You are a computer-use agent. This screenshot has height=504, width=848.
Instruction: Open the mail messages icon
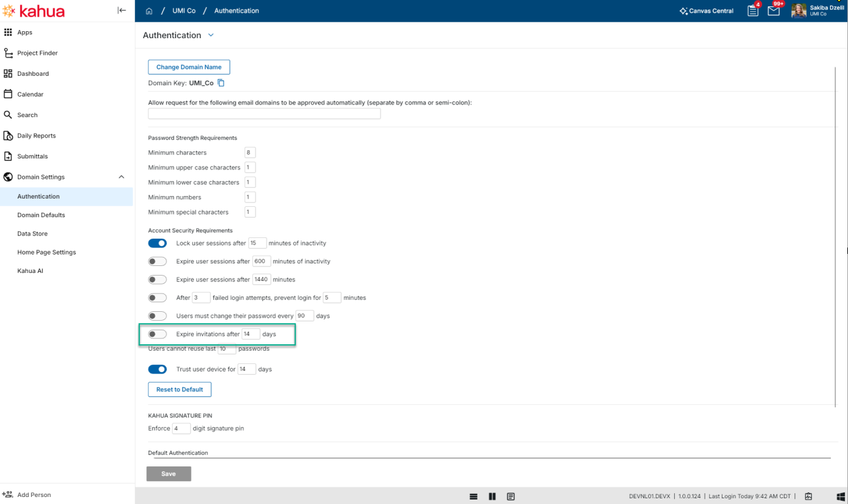774,11
